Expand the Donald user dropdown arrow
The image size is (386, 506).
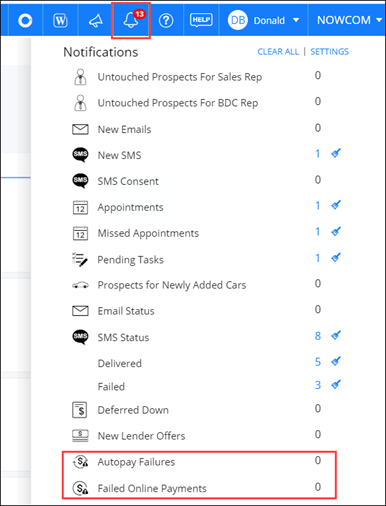(x=296, y=20)
